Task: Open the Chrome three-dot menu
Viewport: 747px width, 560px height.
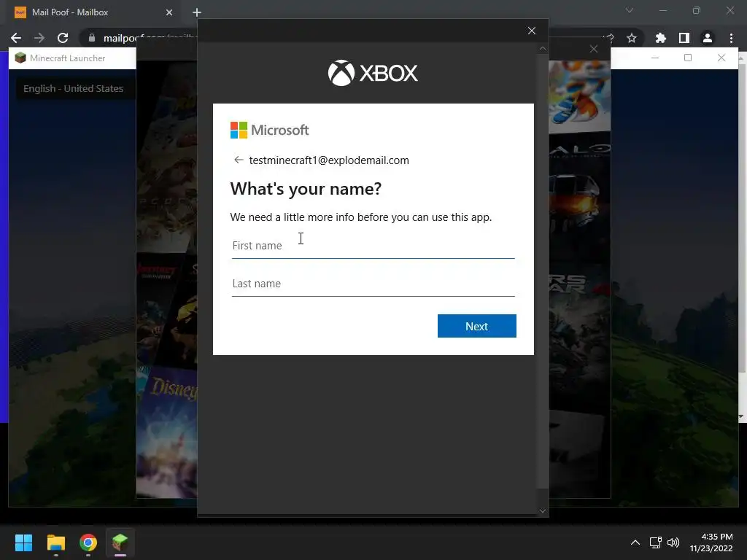Action: [731, 38]
